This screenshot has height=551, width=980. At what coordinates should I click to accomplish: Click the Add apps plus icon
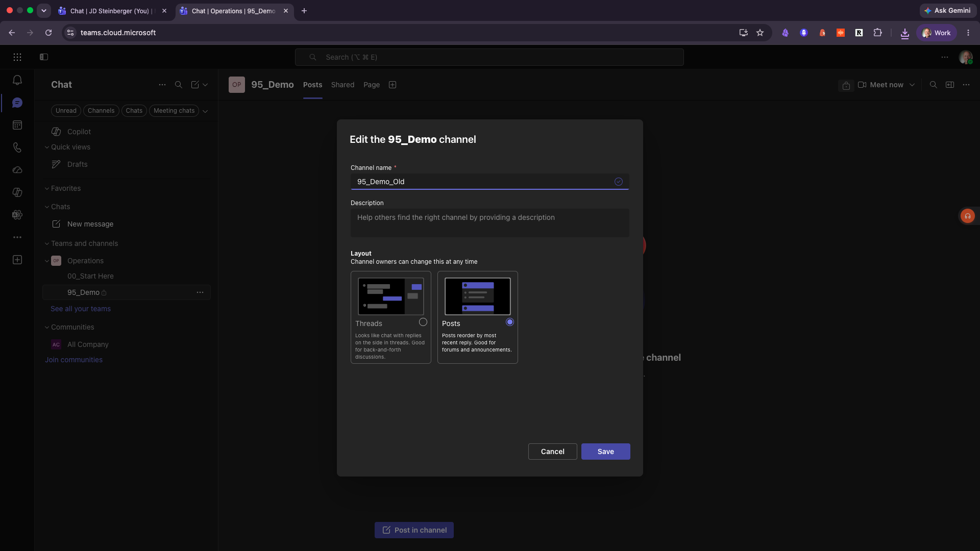pyautogui.click(x=17, y=260)
